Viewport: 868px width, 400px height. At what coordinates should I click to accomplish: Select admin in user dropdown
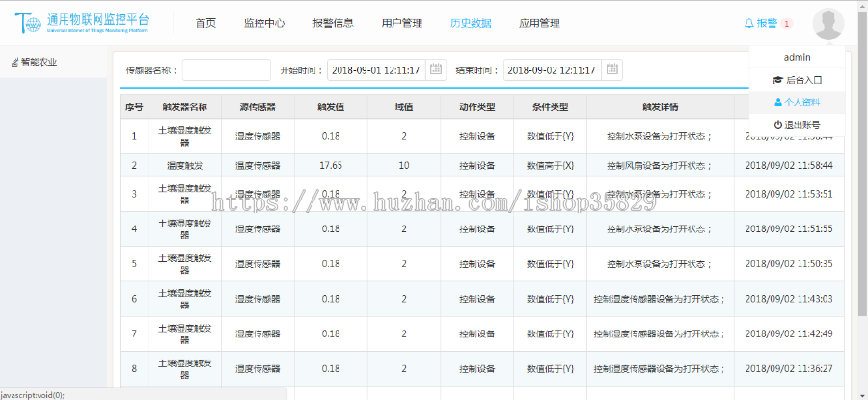pos(798,57)
